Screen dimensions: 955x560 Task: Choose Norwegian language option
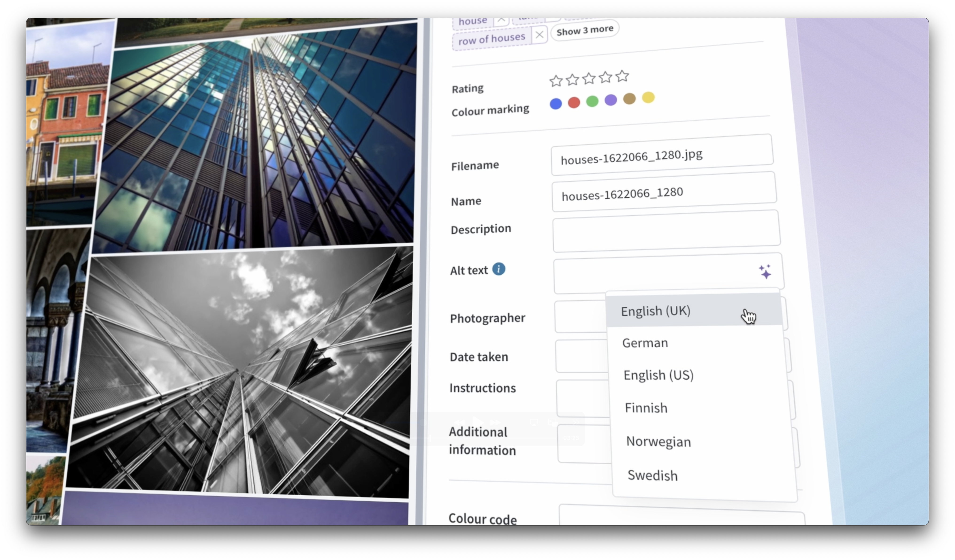pyautogui.click(x=658, y=442)
